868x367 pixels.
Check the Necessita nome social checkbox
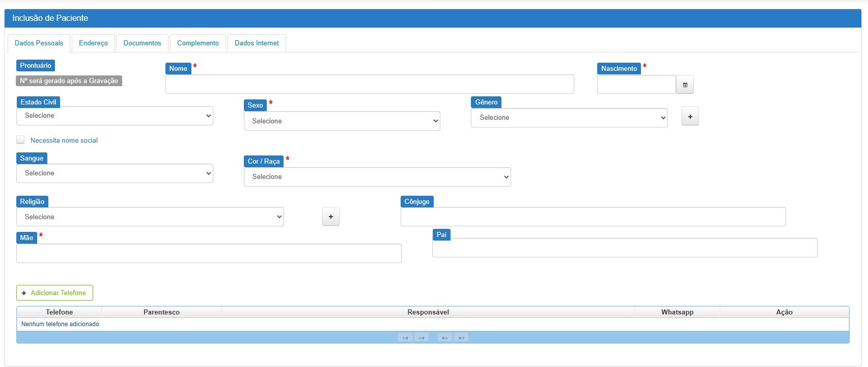pos(20,140)
